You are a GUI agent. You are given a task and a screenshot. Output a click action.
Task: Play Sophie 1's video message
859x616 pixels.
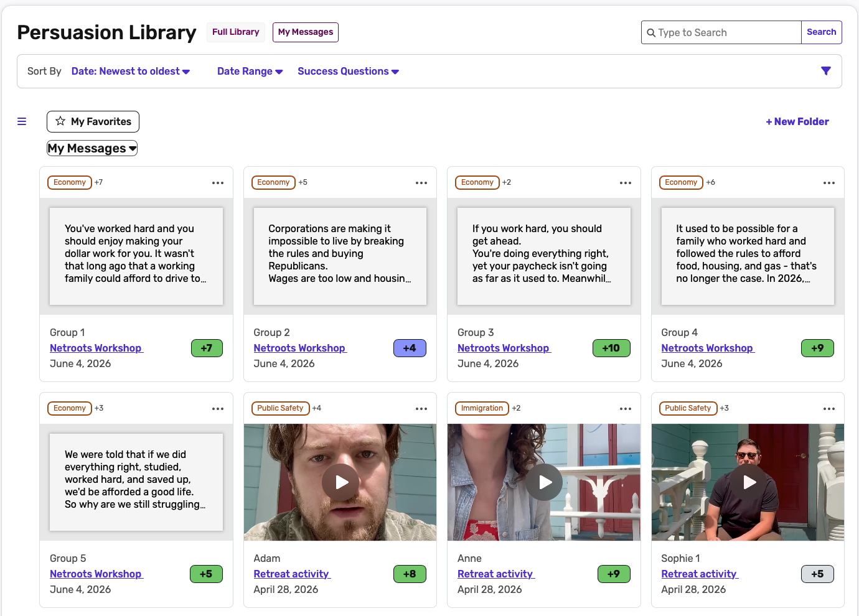pos(748,482)
